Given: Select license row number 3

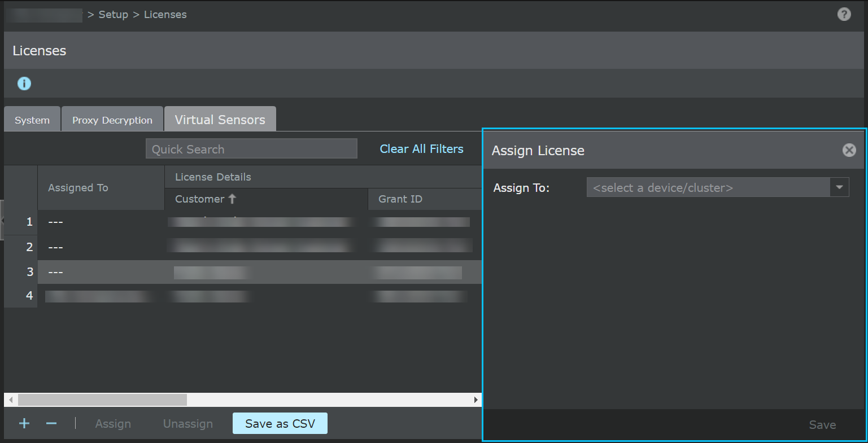Looking at the screenshot, I should [243, 271].
